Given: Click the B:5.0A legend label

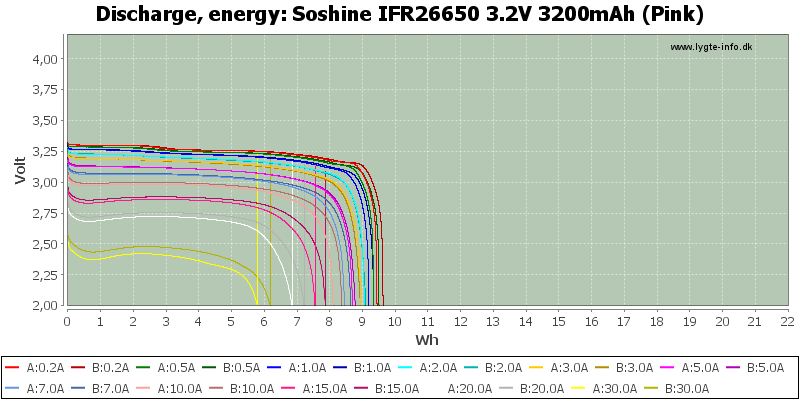Looking at the screenshot, I should (x=765, y=367).
